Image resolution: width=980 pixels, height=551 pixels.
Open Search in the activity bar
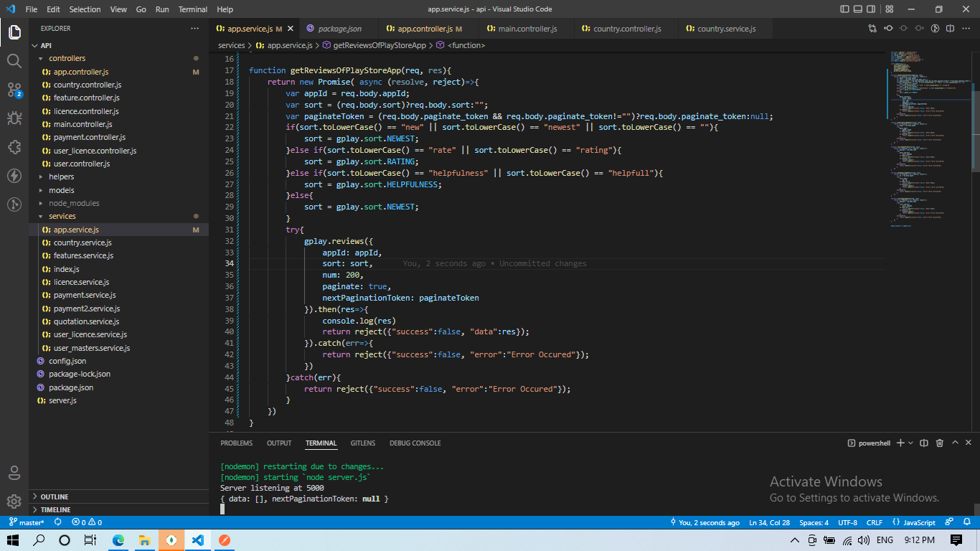[x=14, y=61]
